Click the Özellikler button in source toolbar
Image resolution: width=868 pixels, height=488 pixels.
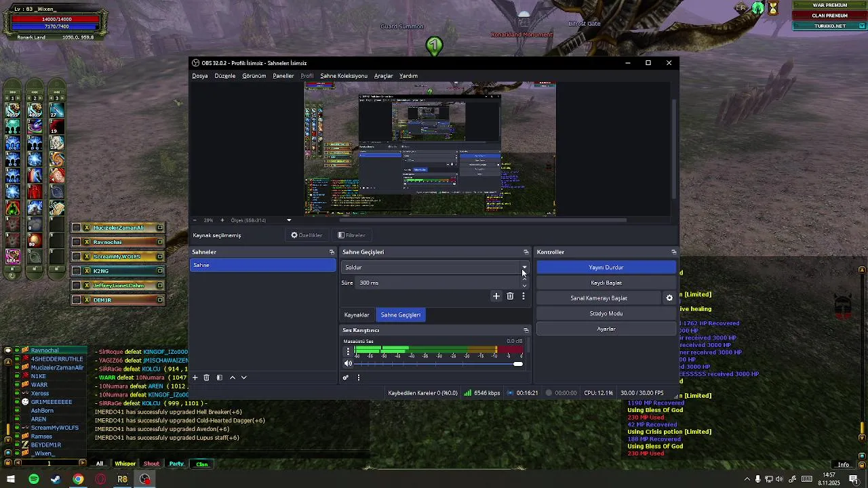click(x=307, y=235)
